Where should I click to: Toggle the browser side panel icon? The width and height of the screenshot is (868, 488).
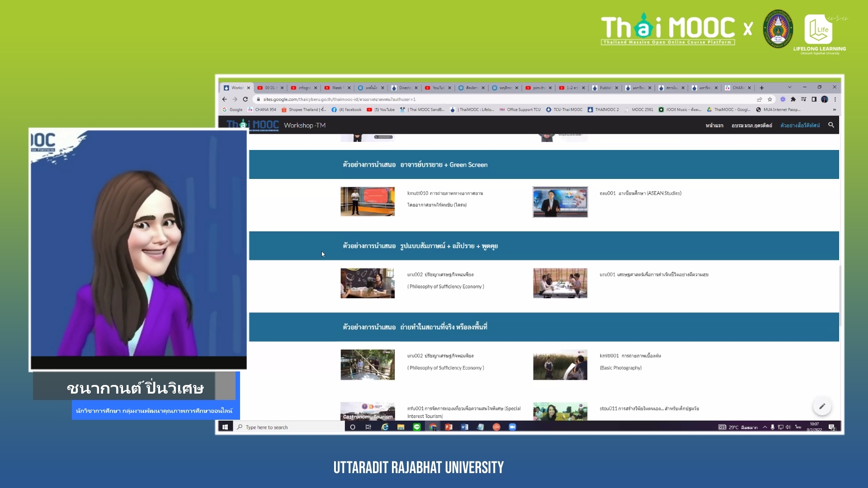click(x=814, y=99)
